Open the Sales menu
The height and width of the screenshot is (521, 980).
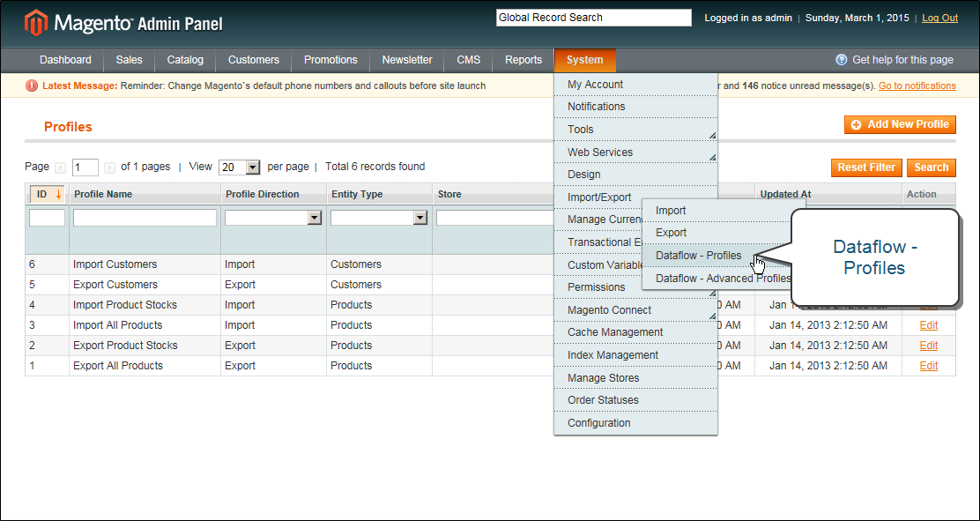pos(129,60)
